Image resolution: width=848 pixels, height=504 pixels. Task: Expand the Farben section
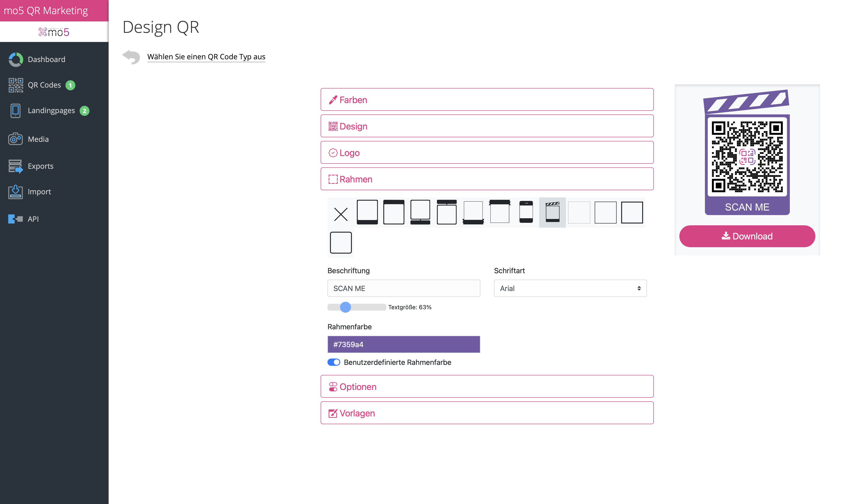(x=487, y=99)
